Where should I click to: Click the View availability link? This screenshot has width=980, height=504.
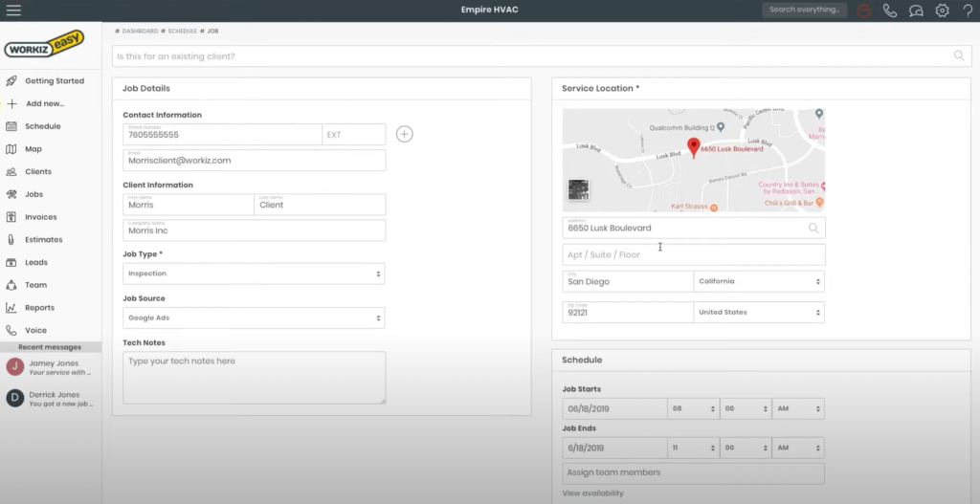tap(592, 493)
